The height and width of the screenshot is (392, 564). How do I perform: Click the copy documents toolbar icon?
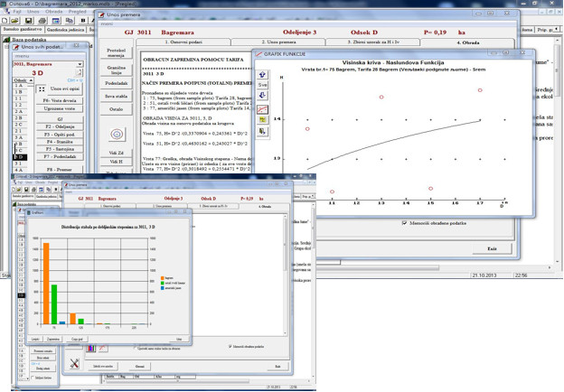(x=69, y=21)
